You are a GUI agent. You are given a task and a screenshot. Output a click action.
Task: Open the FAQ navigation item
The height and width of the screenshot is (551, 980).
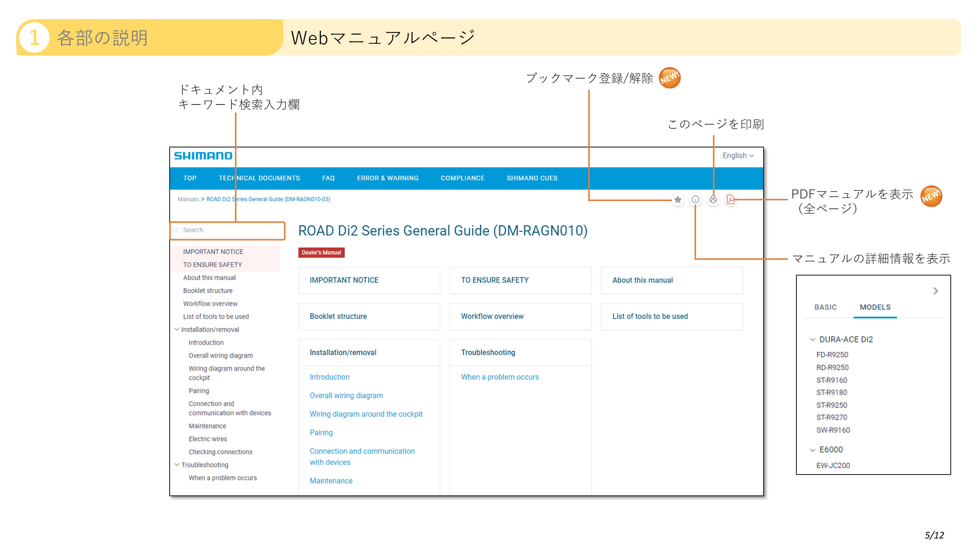328,178
